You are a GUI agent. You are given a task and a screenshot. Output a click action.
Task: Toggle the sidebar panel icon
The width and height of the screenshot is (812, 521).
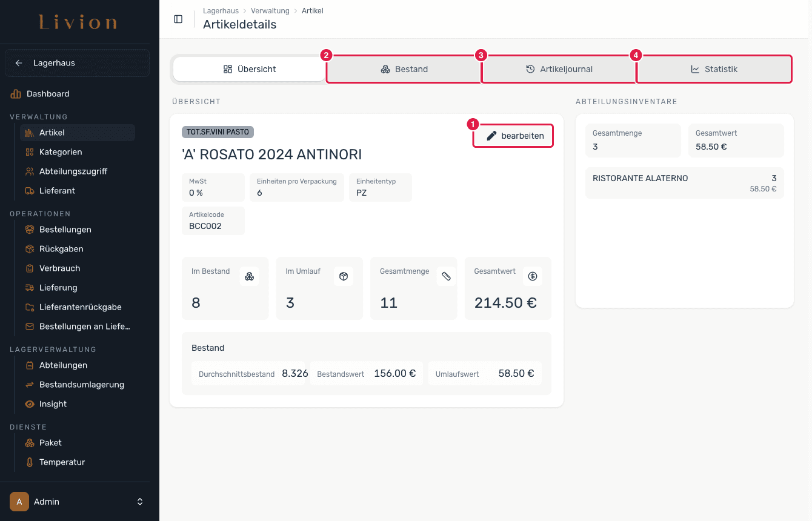pos(178,19)
